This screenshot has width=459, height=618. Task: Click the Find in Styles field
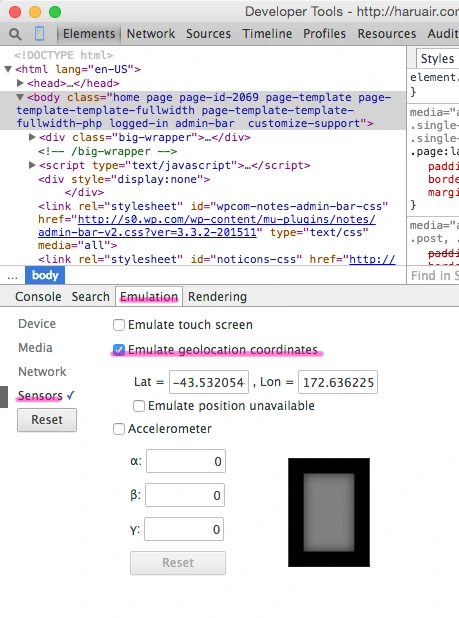(434, 275)
